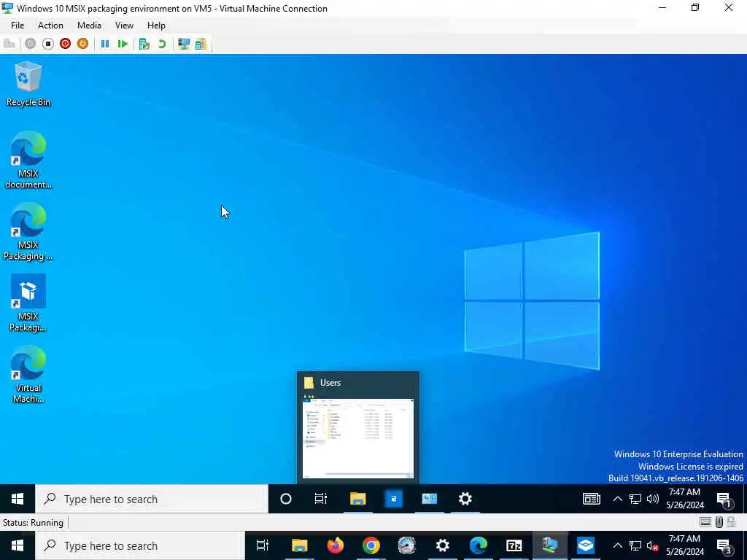Click the lock status icon in status bar
This screenshot has height=560, width=747.
click(731, 522)
